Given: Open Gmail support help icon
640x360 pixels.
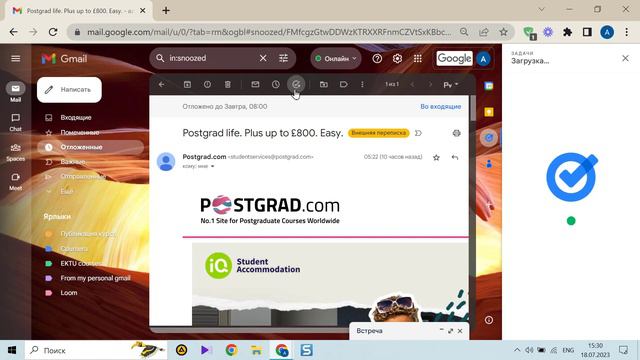Looking at the screenshot, I should click(377, 59).
